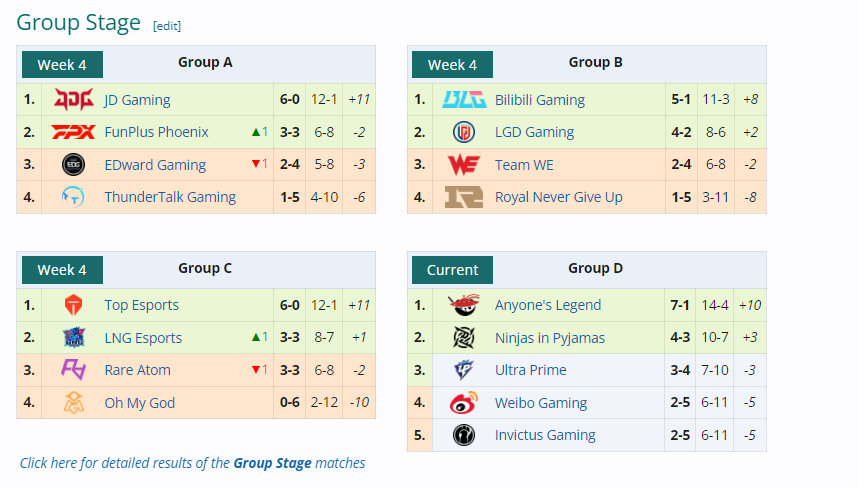Open the Group B Week 4 selector

tap(452, 65)
